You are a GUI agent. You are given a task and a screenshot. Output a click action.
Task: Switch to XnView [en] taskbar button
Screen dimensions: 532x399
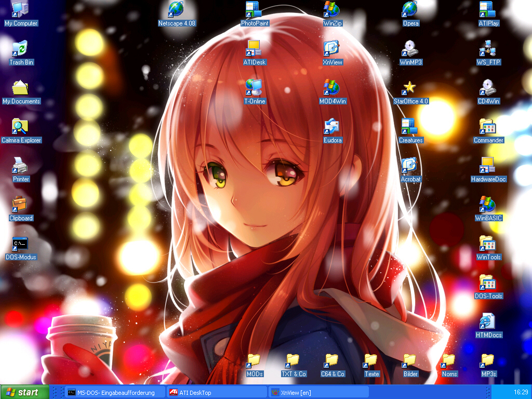tap(319, 393)
